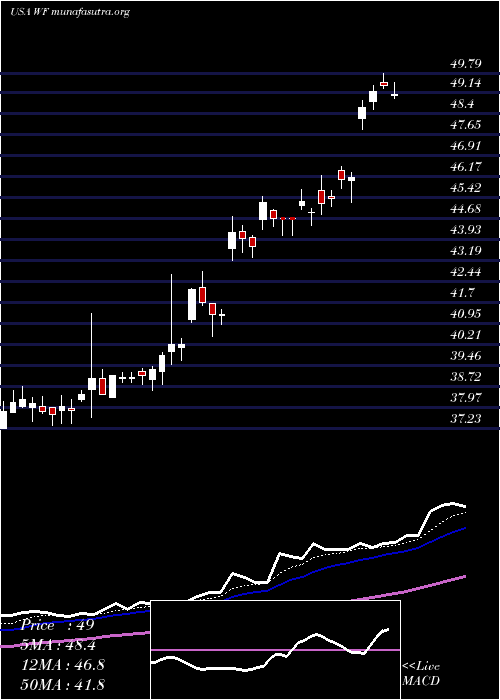Click the last candlestick near 49.14
The image size is (500, 700).
click(x=395, y=91)
